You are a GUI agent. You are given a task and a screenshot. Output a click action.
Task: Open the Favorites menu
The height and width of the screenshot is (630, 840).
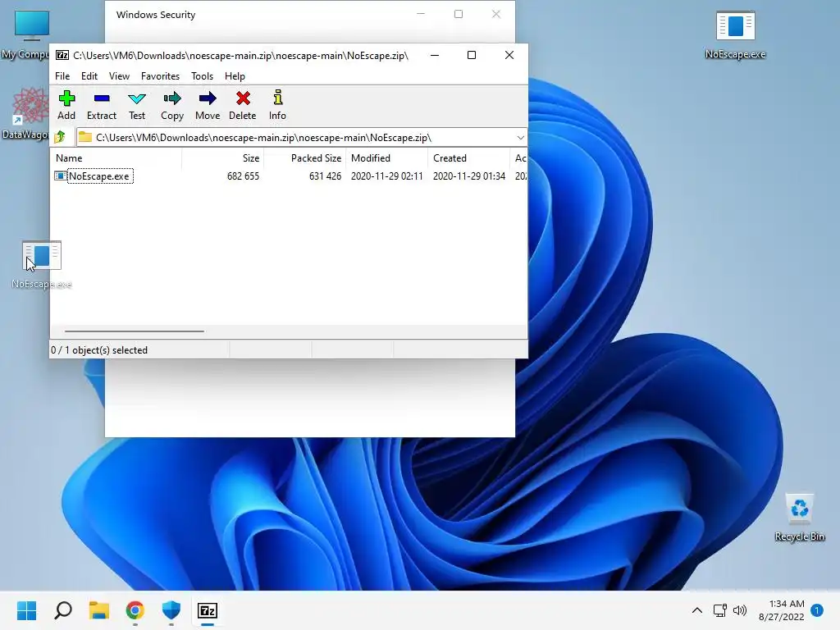pyautogui.click(x=160, y=76)
